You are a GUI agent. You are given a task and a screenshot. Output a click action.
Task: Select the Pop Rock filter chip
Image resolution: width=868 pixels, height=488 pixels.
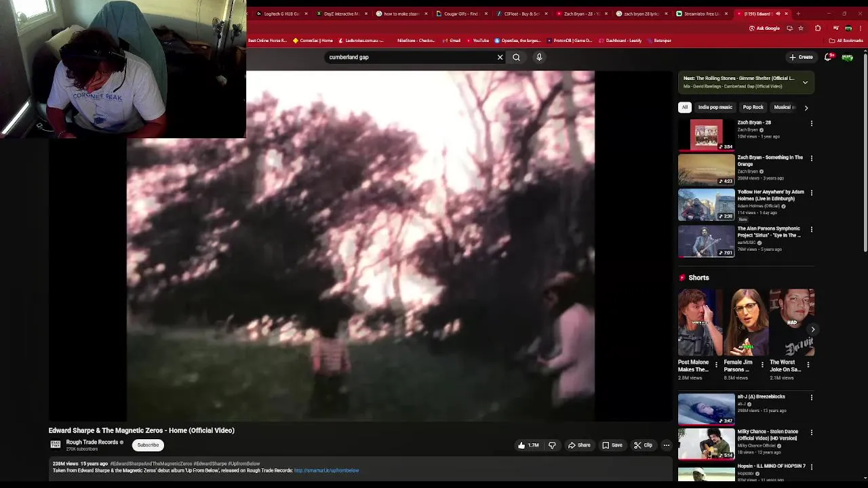pyautogui.click(x=753, y=107)
